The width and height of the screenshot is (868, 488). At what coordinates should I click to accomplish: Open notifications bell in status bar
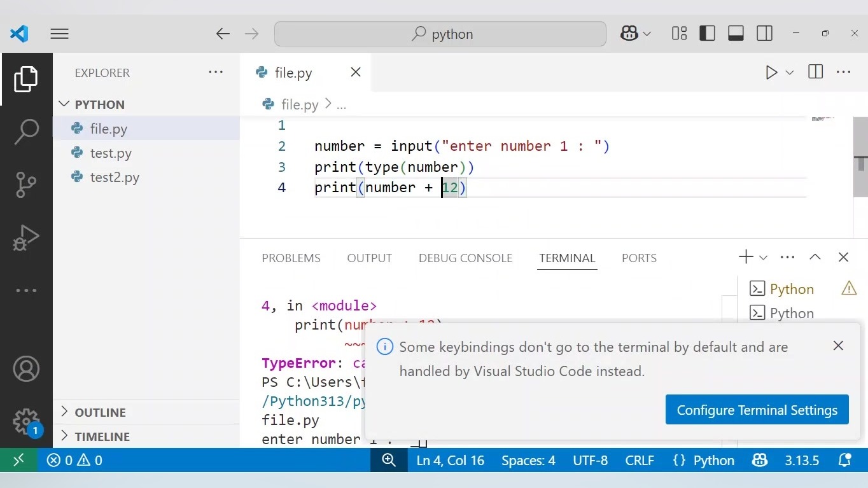[x=844, y=460]
